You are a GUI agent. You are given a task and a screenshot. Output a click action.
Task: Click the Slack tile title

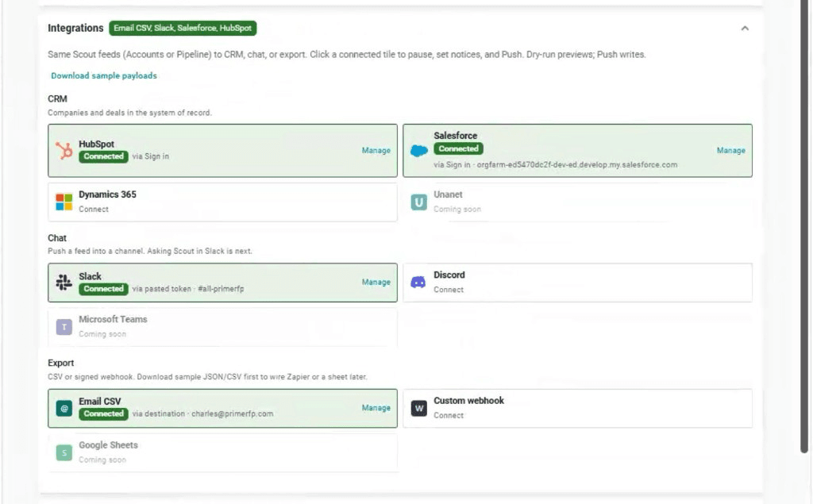(x=91, y=276)
